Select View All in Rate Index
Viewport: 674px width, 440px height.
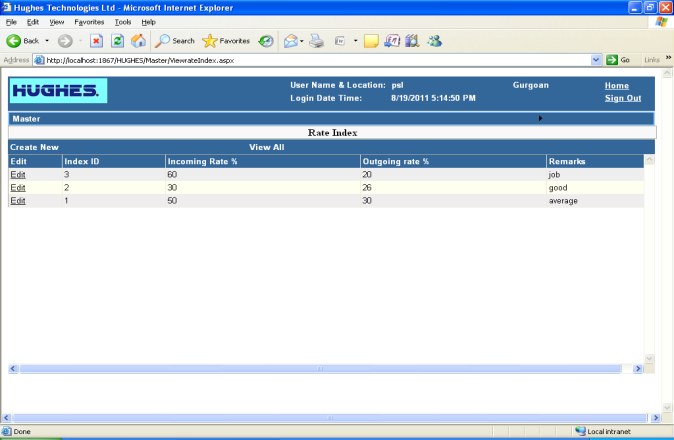[266, 147]
